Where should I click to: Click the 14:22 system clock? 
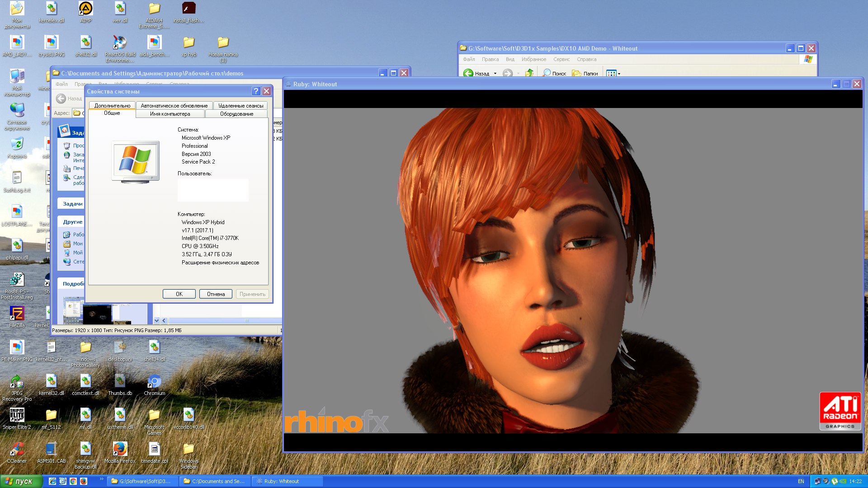coord(855,481)
